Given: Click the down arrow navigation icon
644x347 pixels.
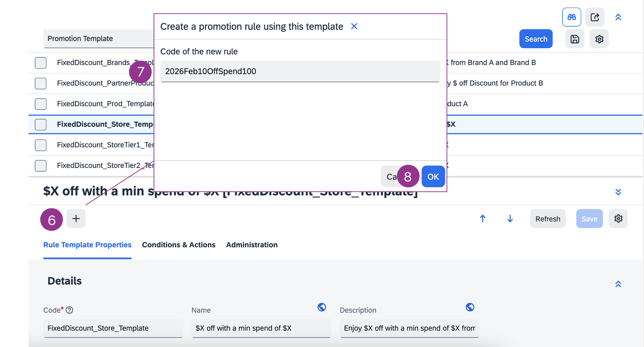Looking at the screenshot, I should (510, 218).
